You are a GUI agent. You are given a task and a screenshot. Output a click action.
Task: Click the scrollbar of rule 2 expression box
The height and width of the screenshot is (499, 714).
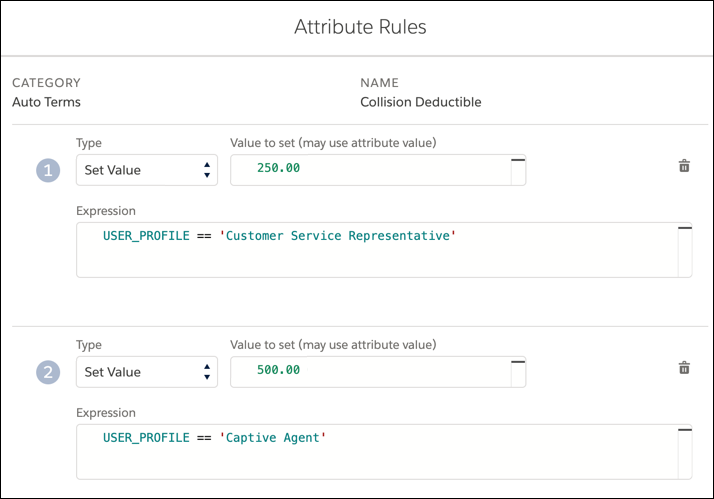point(685,452)
